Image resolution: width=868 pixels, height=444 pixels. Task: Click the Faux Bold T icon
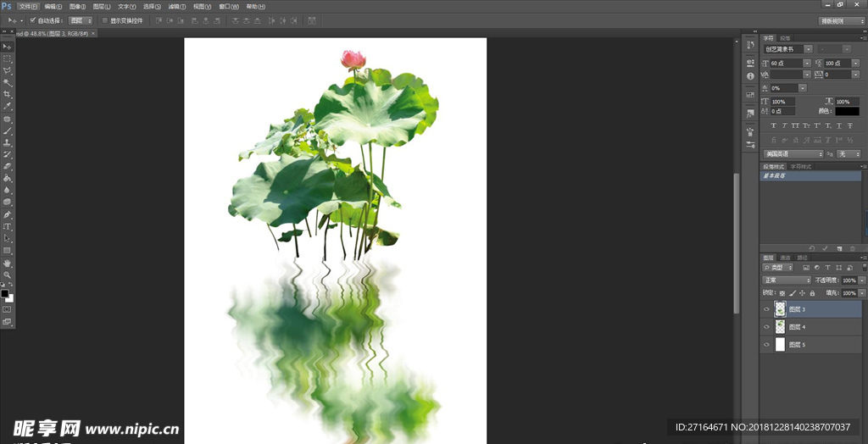tap(773, 125)
